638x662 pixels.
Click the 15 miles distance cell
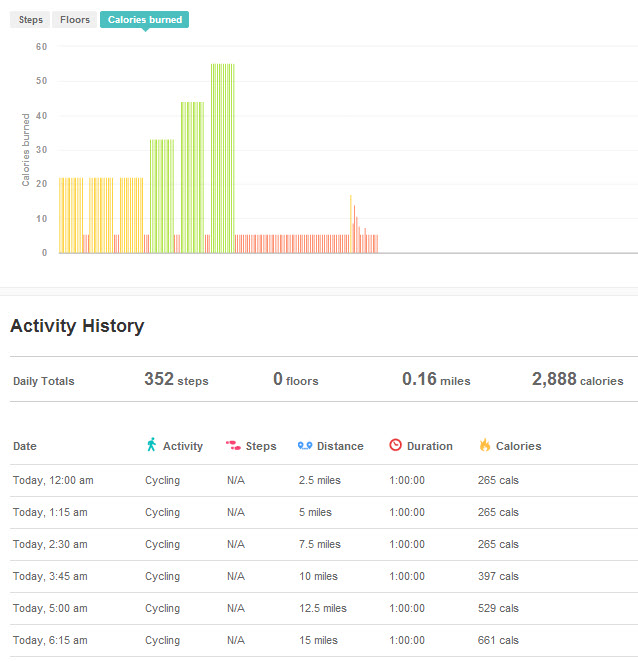318,641
